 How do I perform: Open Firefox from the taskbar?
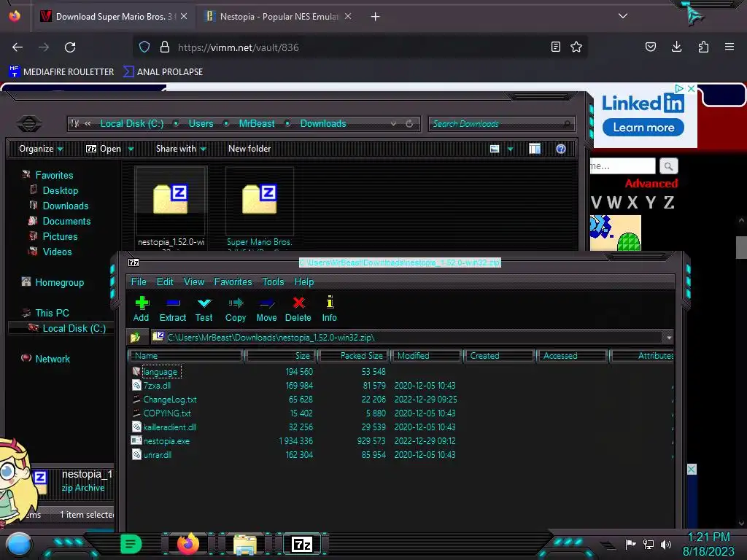(x=188, y=544)
